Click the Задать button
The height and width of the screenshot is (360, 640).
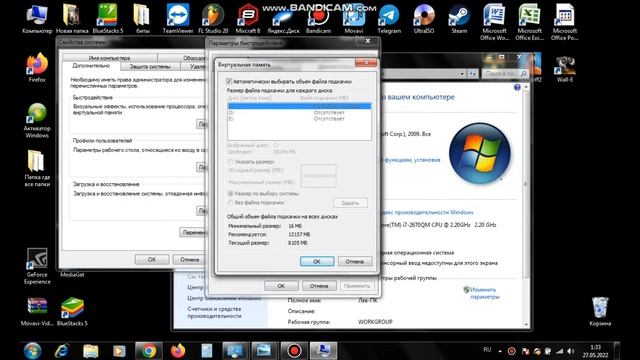tap(350, 203)
